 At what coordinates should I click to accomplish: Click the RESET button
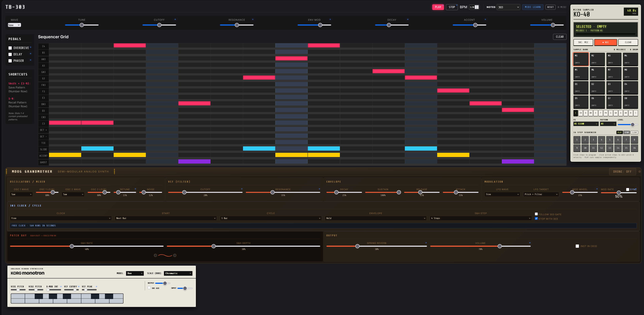[550, 7]
